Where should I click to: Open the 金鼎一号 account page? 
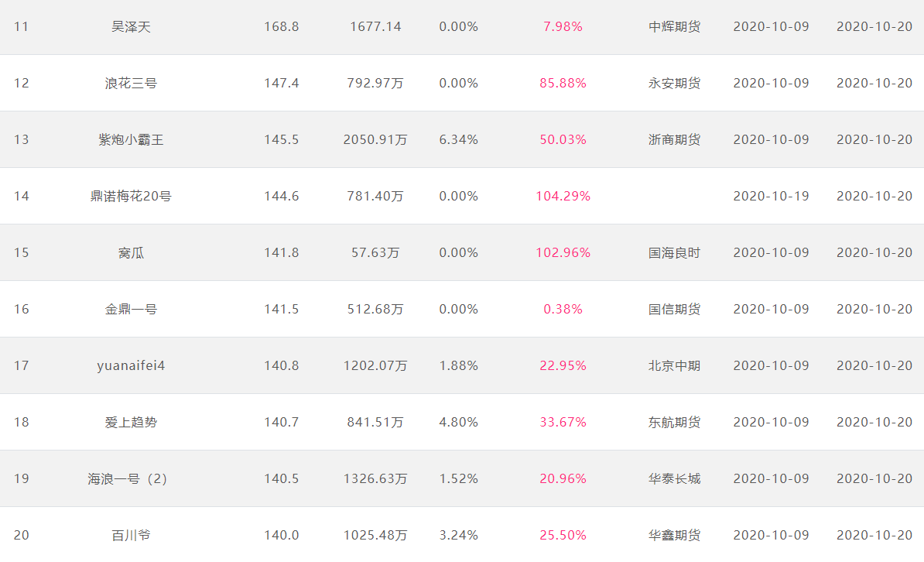click(x=131, y=309)
